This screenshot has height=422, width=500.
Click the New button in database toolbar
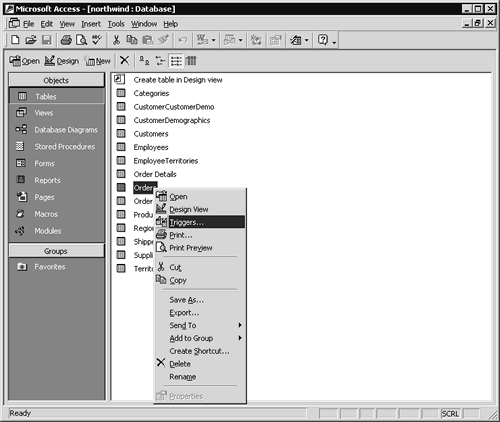click(98, 61)
